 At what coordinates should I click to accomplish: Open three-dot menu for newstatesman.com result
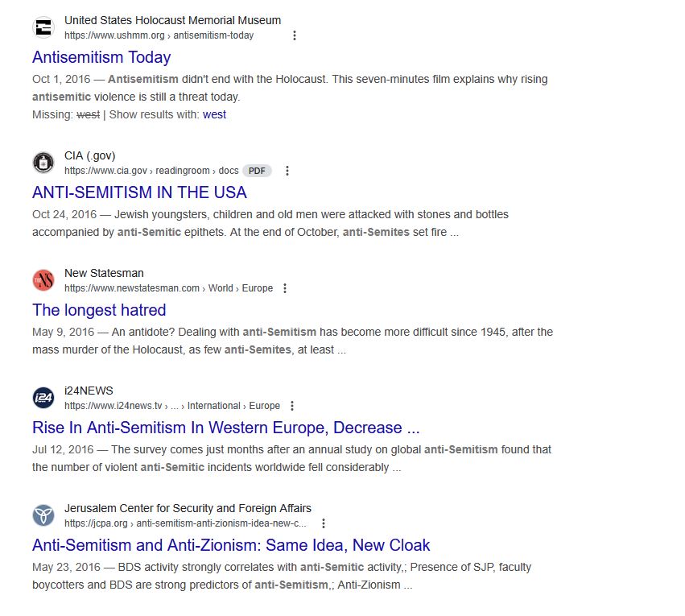[x=285, y=288]
